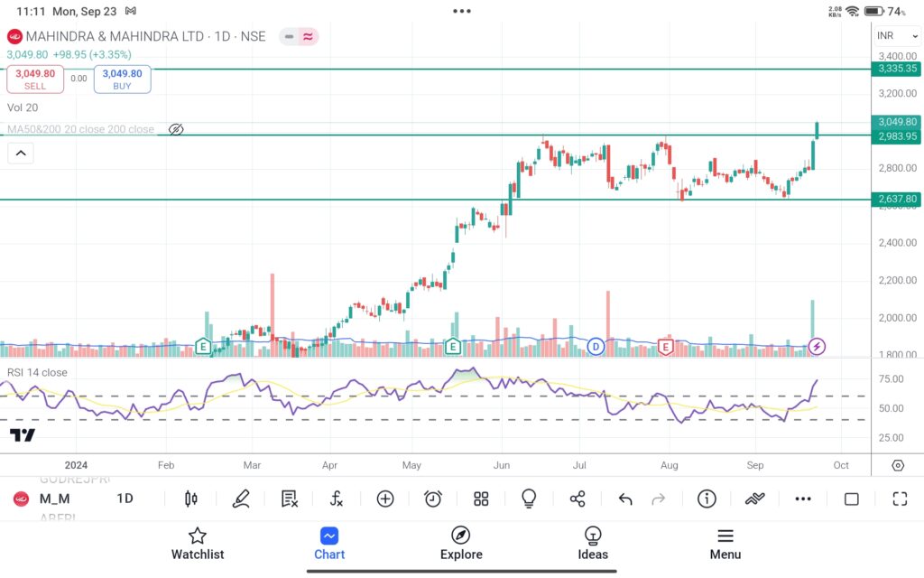
Task: Tap the green E earnings marker near May
Action: [453, 346]
